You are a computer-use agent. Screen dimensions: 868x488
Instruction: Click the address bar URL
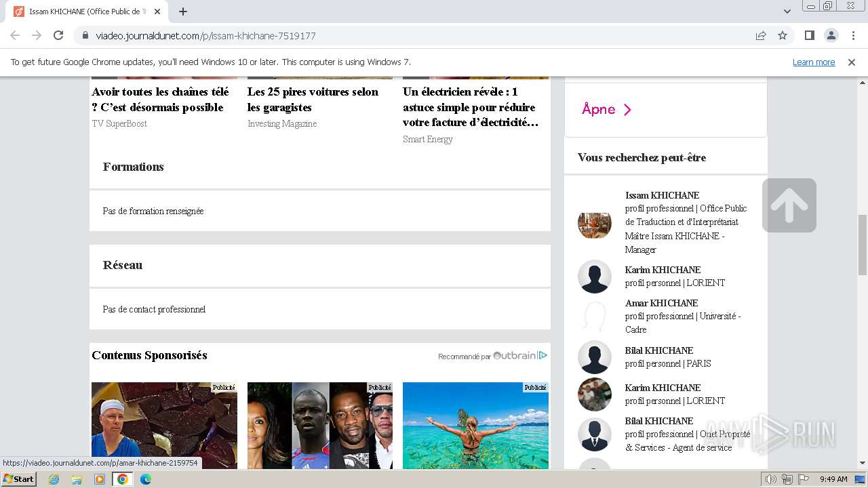205,35
